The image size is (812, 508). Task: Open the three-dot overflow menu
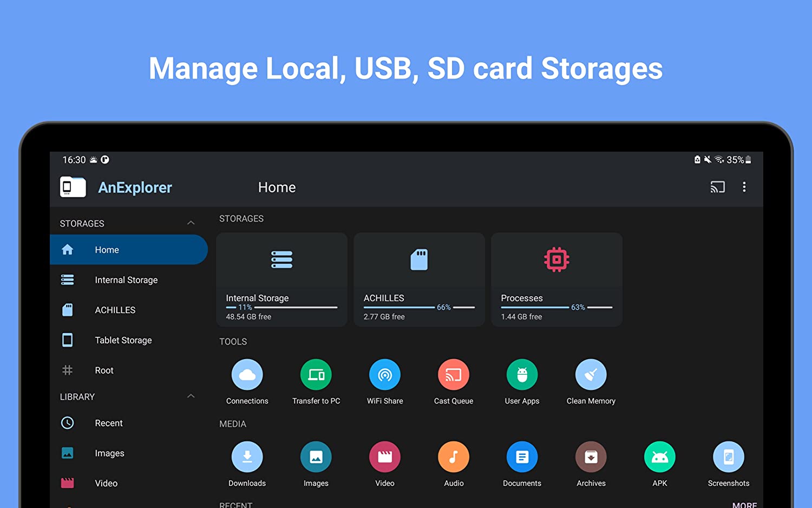(744, 187)
